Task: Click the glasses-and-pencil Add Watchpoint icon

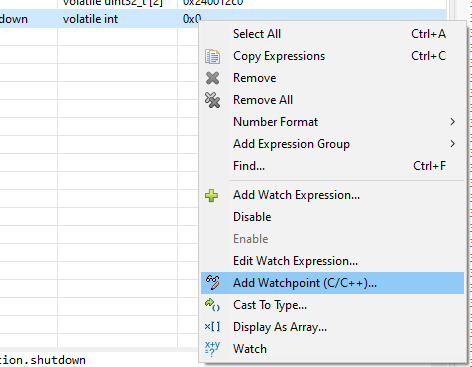Action: pos(212,282)
